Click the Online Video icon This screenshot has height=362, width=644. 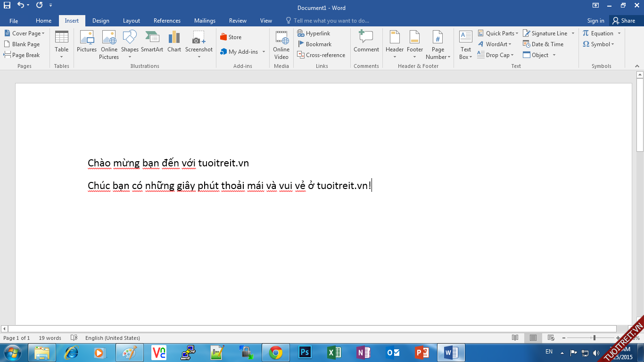(281, 44)
